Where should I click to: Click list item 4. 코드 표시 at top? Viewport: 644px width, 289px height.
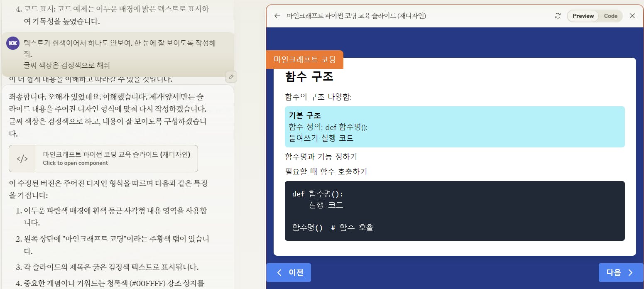coord(112,15)
